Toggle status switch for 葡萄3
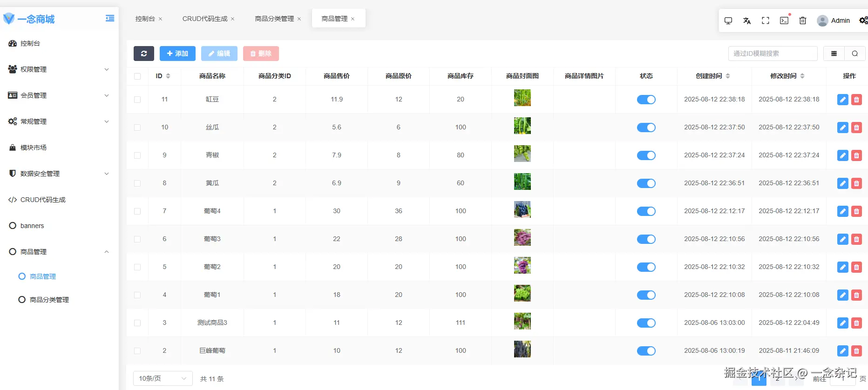Screen dimensions: 868x390 pos(646,239)
